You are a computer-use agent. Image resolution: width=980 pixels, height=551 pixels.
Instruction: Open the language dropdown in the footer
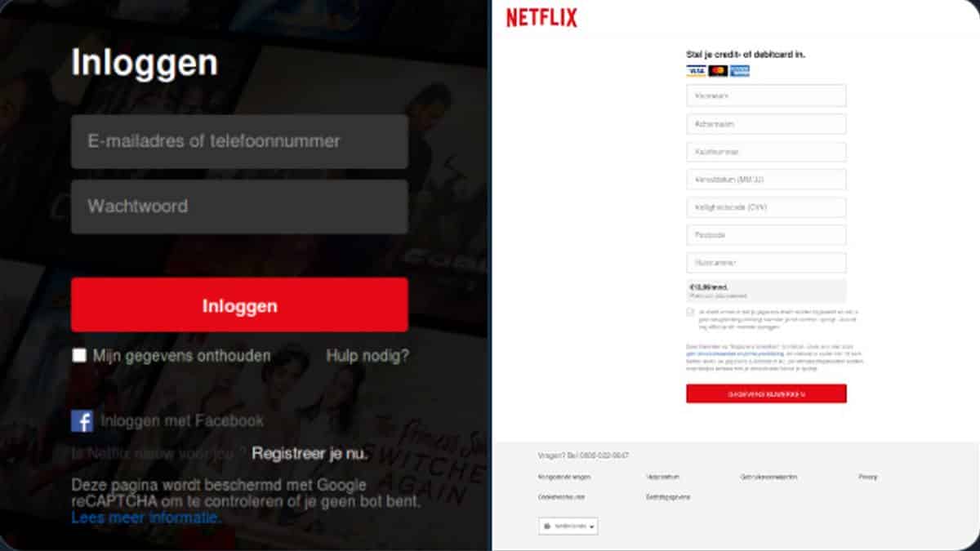(x=568, y=527)
